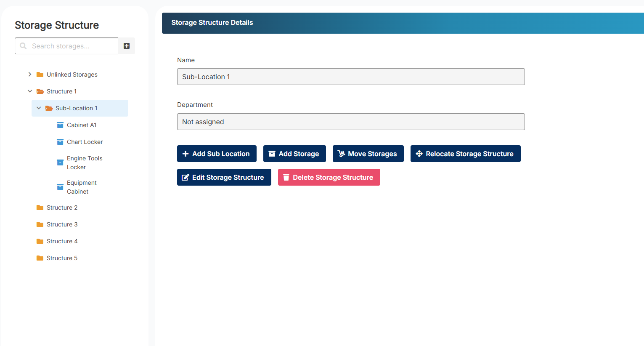
Task: Expand the Unlinked Storages tree node
Action: point(30,75)
